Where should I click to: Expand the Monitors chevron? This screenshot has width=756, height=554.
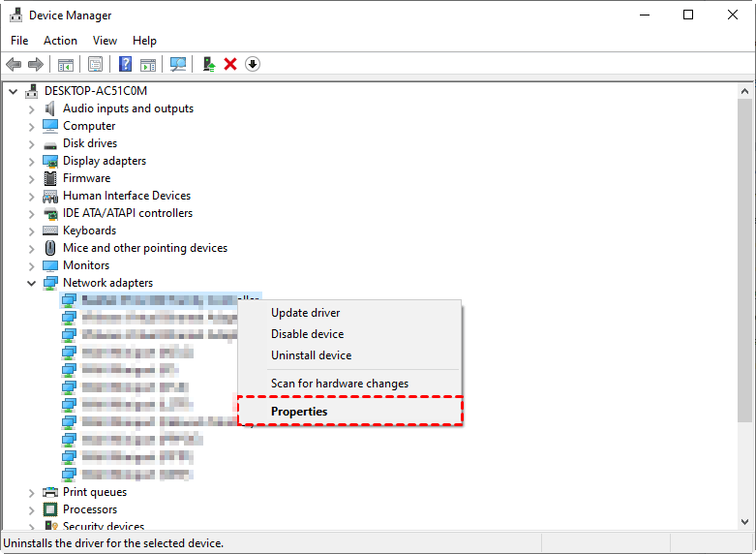click(32, 266)
